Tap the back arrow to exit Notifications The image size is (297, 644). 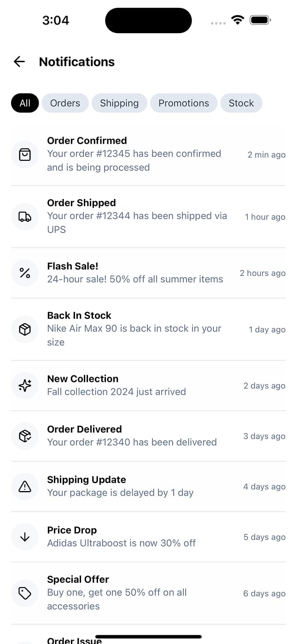(x=19, y=61)
